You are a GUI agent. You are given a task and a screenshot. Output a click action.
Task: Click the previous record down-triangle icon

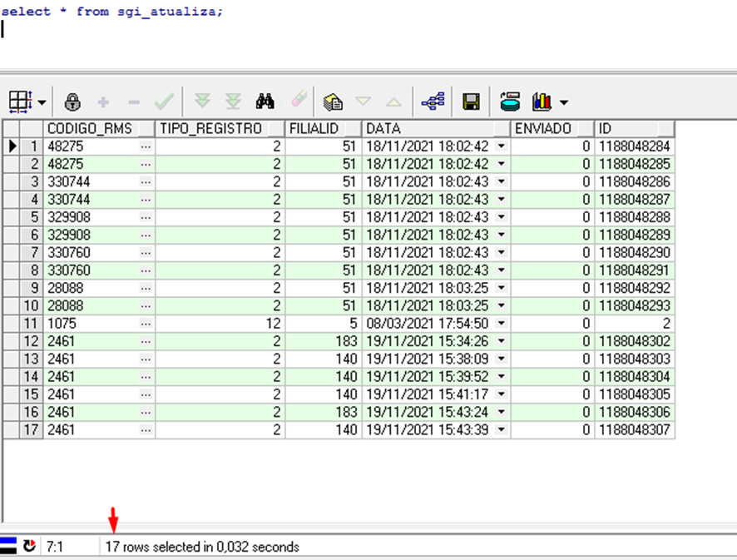[364, 101]
